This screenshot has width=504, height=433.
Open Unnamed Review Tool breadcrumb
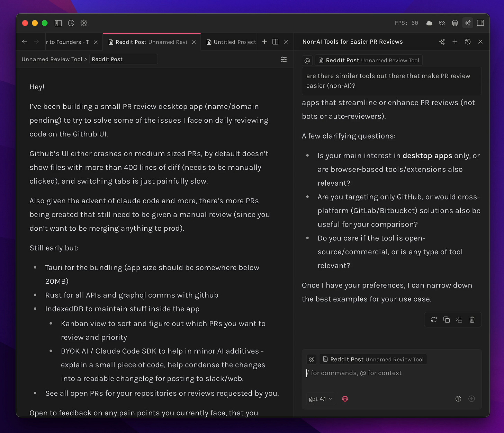click(x=52, y=59)
